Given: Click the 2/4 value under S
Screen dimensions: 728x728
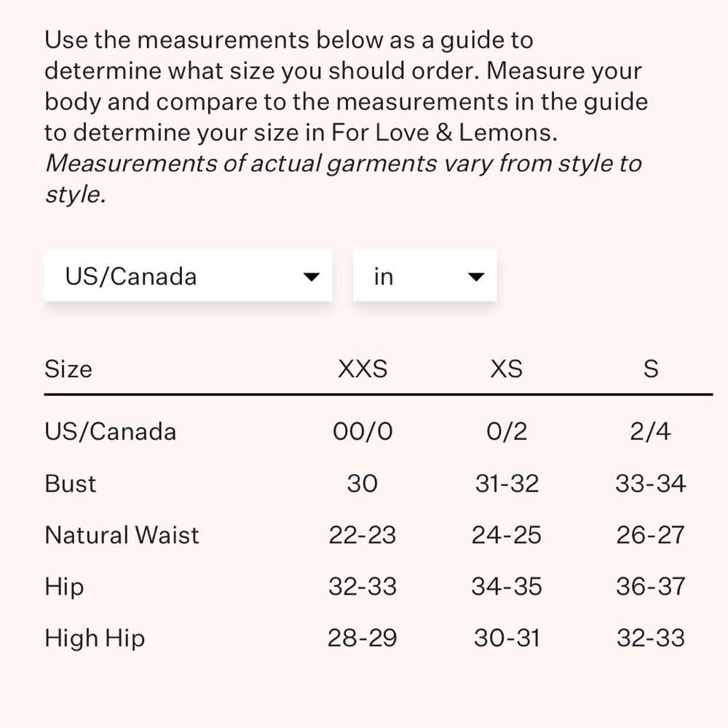Looking at the screenshot, I should tap(650, 432).
